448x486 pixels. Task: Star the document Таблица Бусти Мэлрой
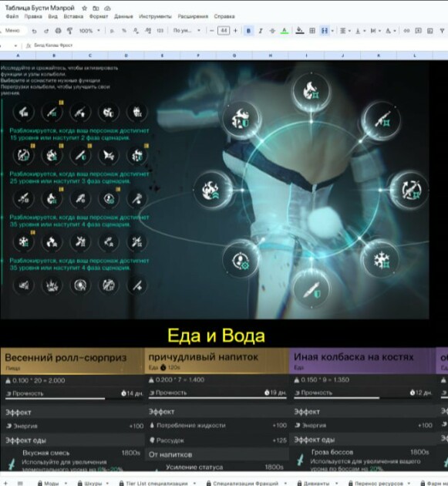84,8
